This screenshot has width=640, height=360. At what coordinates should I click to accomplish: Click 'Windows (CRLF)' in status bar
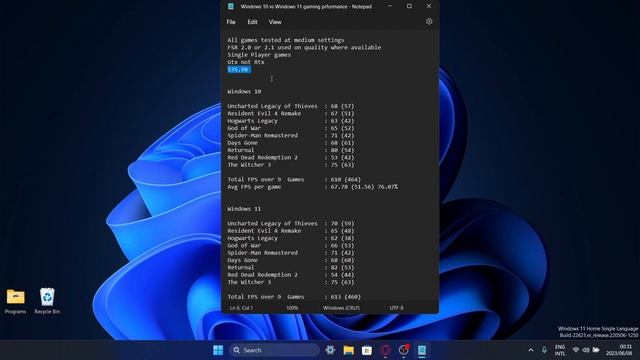click(341, 308)
